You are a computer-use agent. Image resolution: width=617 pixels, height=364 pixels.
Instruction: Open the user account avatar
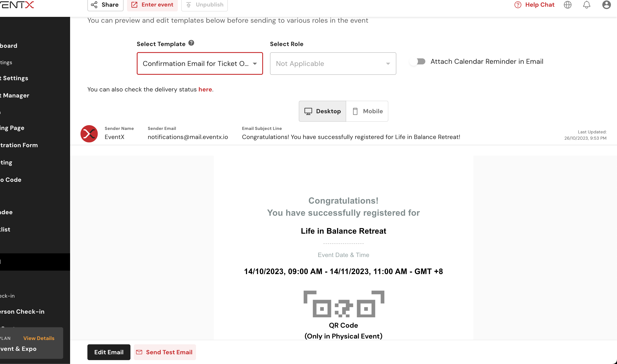(x=606, y=5)
